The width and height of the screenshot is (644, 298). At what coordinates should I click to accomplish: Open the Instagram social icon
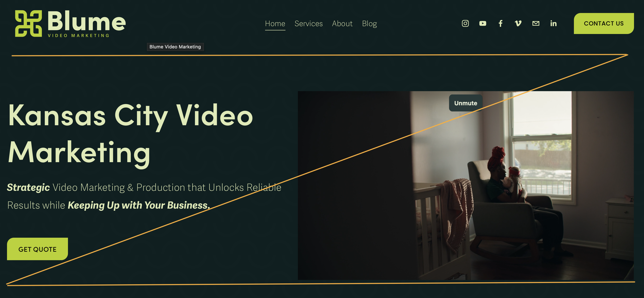[x=465, y=23]
